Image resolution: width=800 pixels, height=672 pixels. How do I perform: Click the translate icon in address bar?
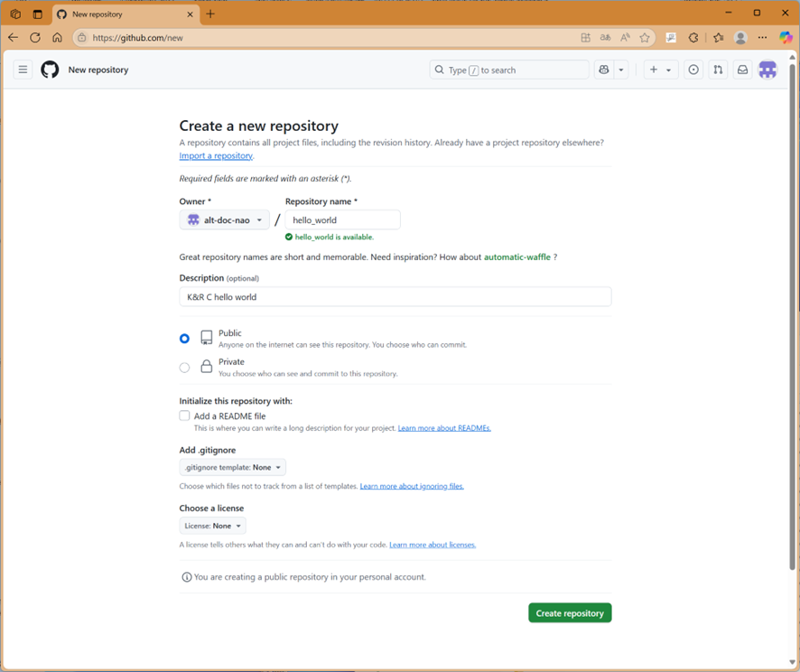(x=606, y=37)
